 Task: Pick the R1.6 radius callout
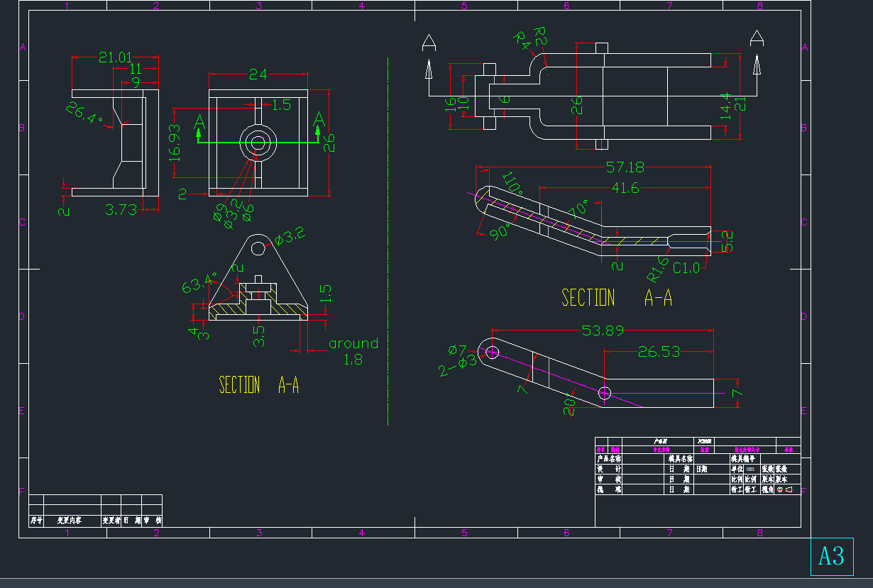tap(658, 270)
